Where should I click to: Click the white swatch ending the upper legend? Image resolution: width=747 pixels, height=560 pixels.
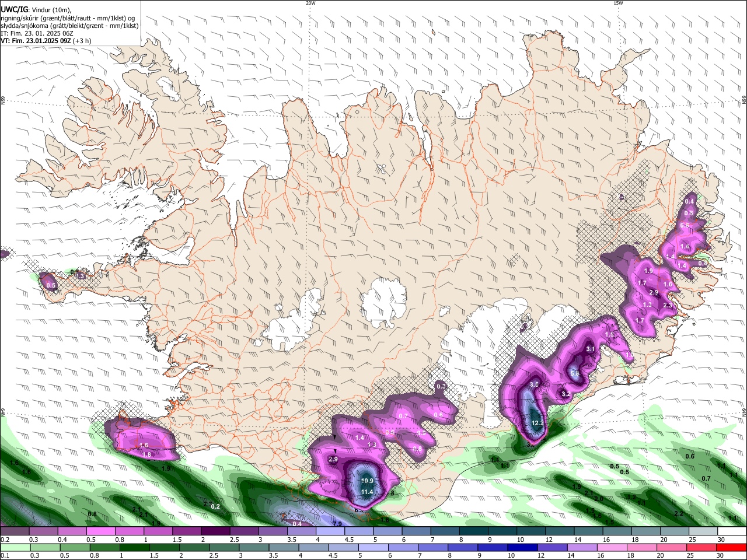[731, 531]
